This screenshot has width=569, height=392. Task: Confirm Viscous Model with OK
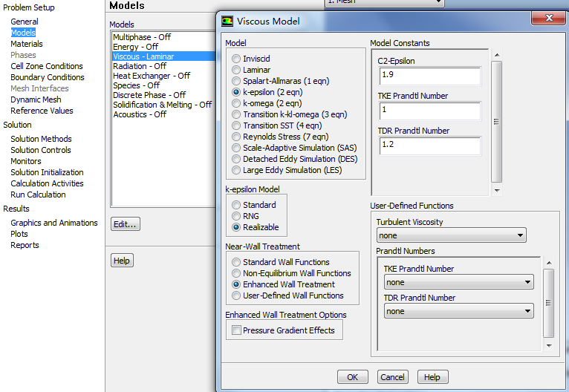(352, 377)
